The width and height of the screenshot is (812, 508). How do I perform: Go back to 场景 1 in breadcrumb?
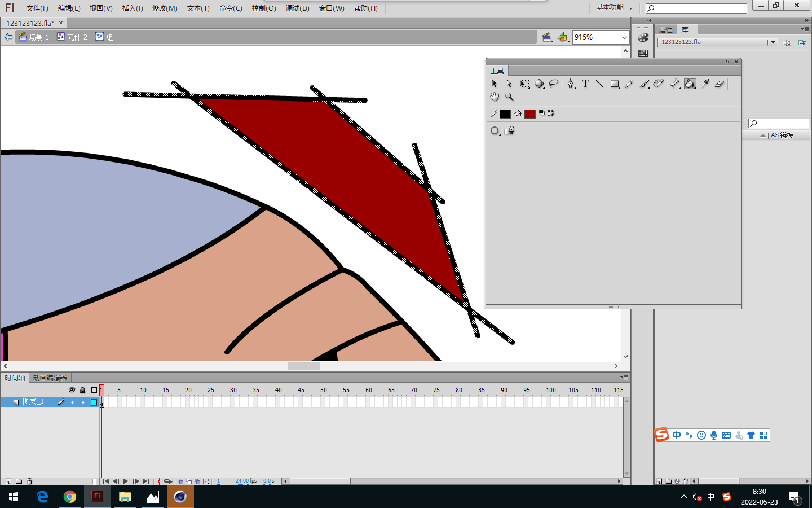tap(34, 37)
